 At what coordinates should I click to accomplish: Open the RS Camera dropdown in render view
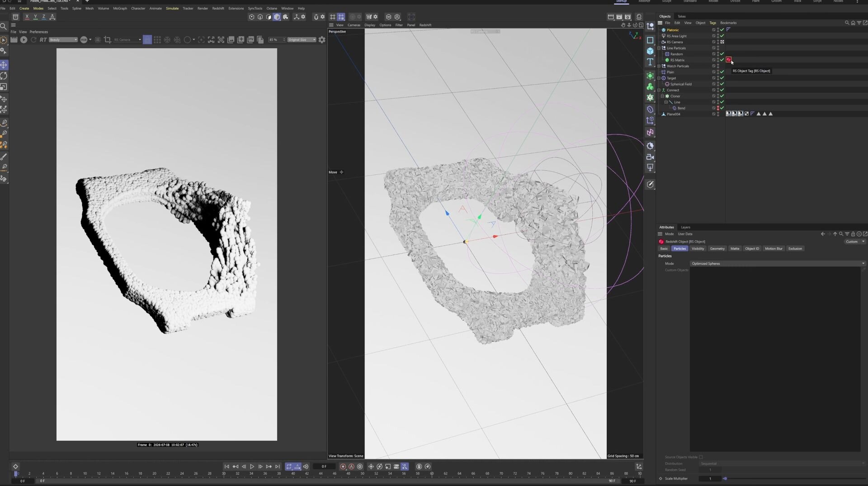[x=127, y=40]
